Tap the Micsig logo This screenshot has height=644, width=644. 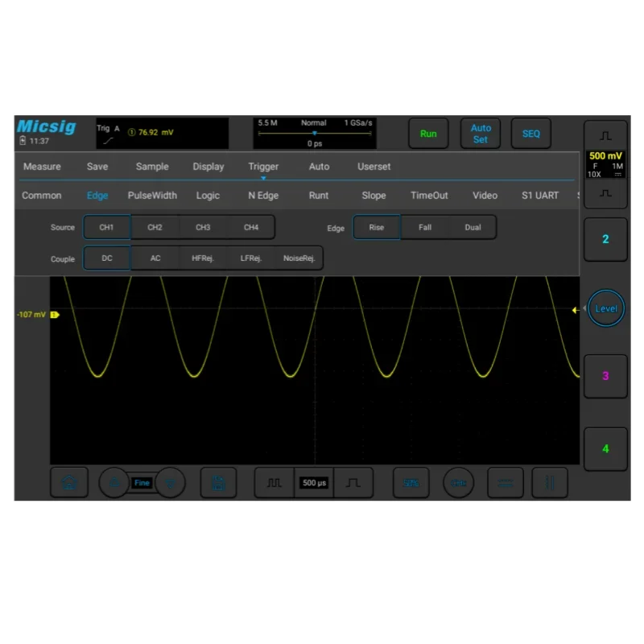47,126
